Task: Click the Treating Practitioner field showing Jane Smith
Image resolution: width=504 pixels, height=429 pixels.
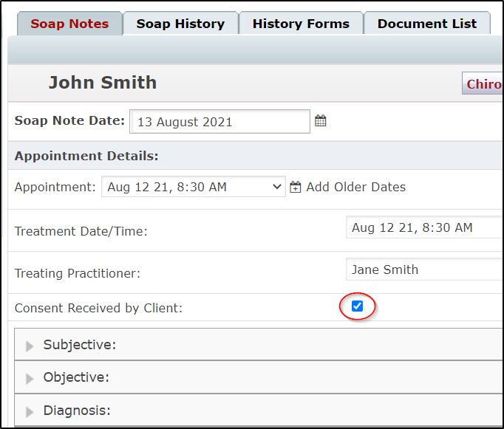Action: 425,270
